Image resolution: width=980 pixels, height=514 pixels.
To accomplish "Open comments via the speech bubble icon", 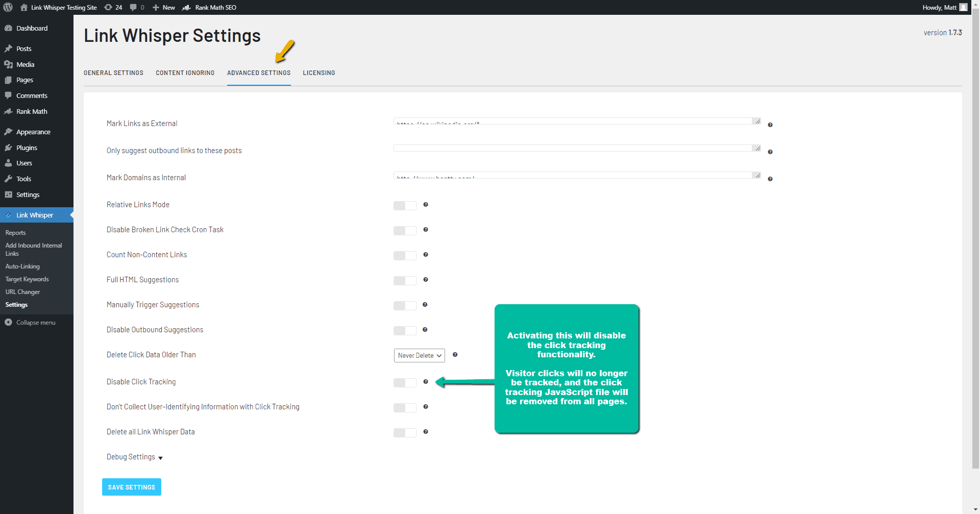I will (135, 7).
